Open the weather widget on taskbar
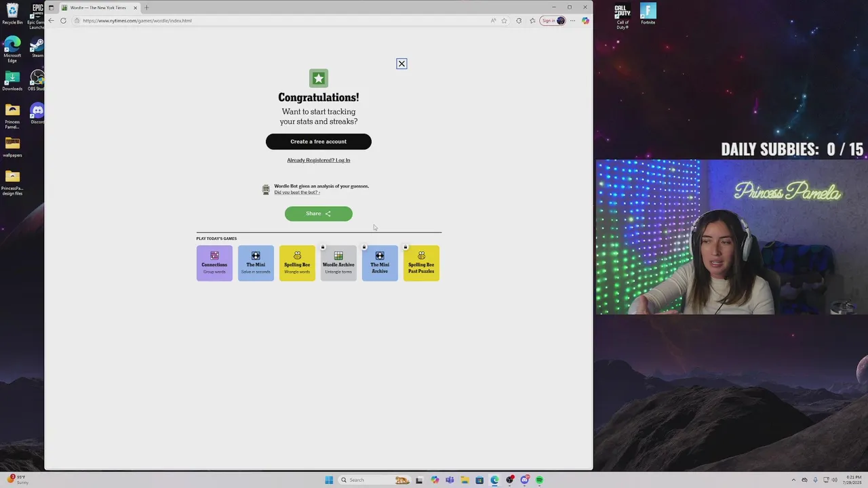 18,480
